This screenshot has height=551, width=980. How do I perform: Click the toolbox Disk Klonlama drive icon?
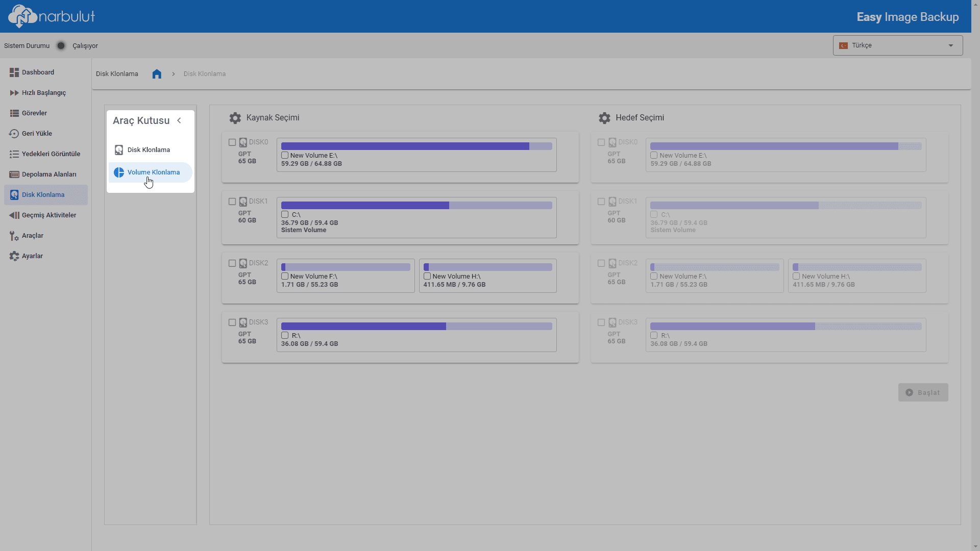119,150
